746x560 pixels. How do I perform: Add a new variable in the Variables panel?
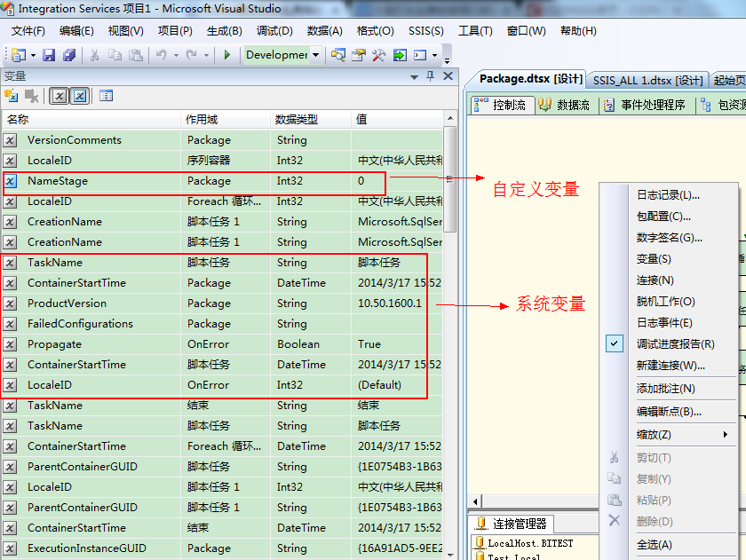pyautogui.click(x=11, y=96)
